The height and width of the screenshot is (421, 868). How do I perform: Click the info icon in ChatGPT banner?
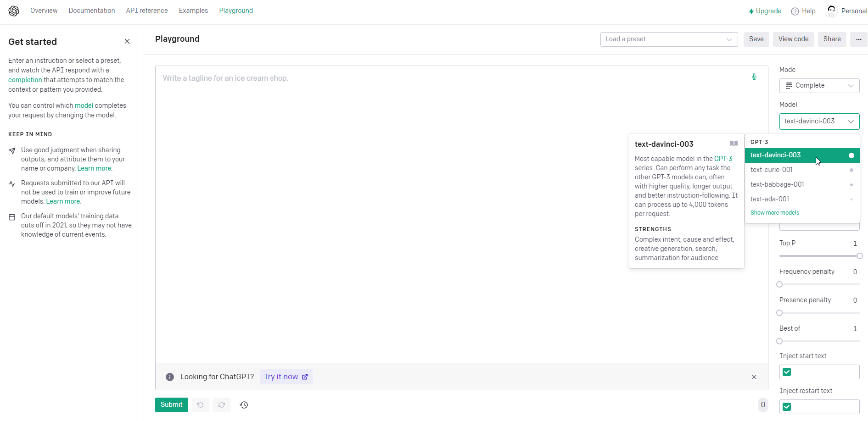coord(170,377)
